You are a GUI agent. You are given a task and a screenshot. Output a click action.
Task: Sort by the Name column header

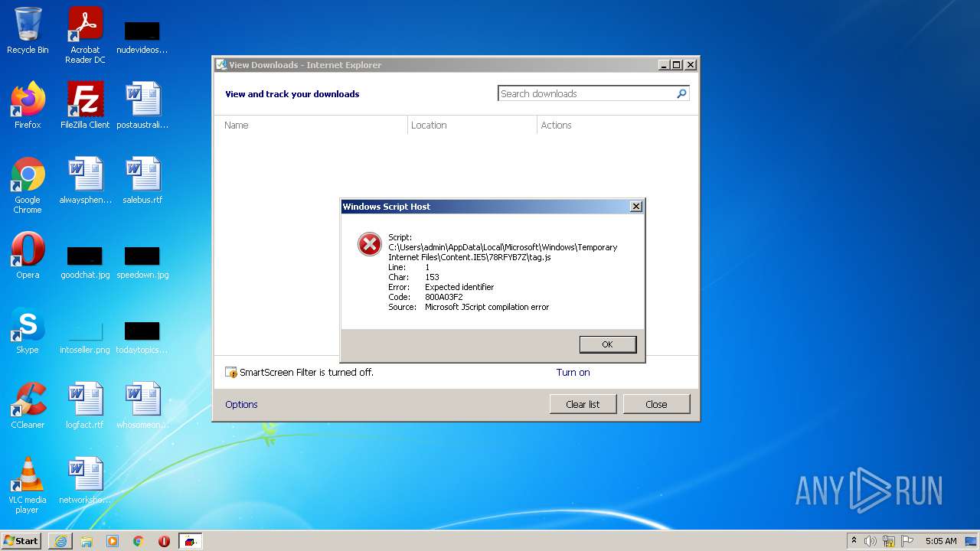tap(314, 125)
